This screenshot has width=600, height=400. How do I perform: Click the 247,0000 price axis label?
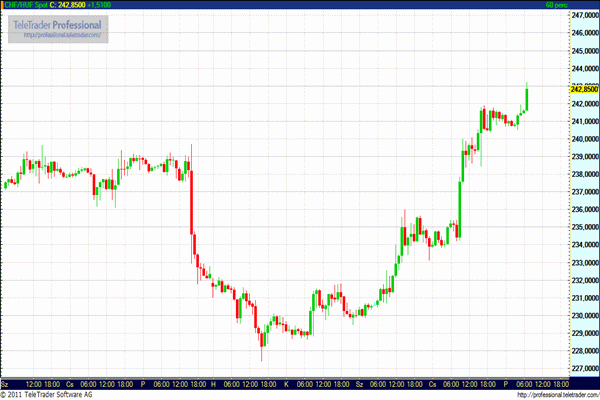[585, 15]
